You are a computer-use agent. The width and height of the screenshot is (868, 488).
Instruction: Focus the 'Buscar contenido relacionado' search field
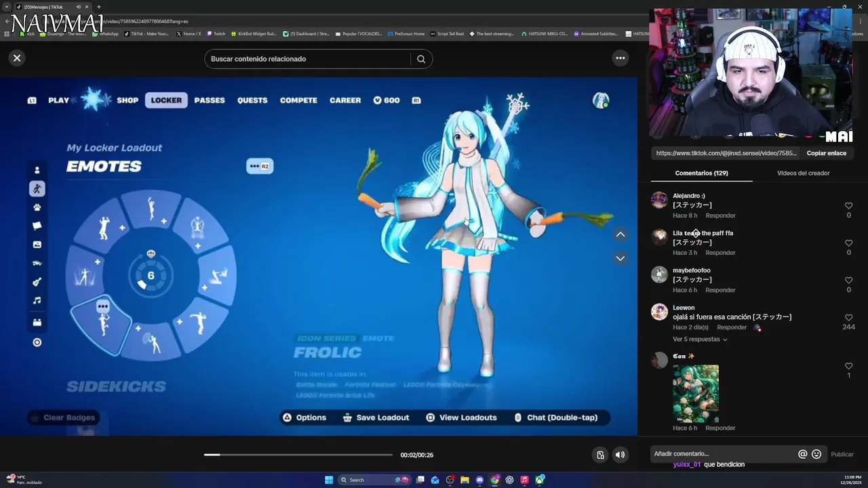point(309,59)
